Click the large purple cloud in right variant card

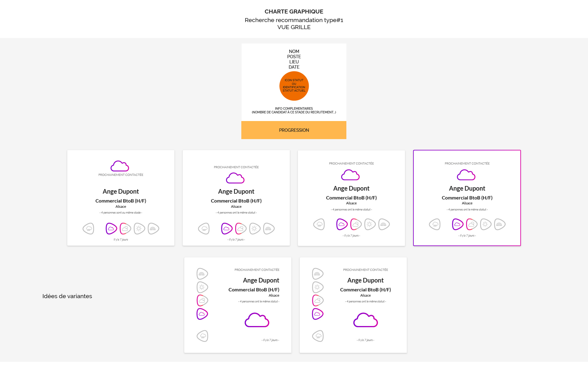tap(365, 320)
